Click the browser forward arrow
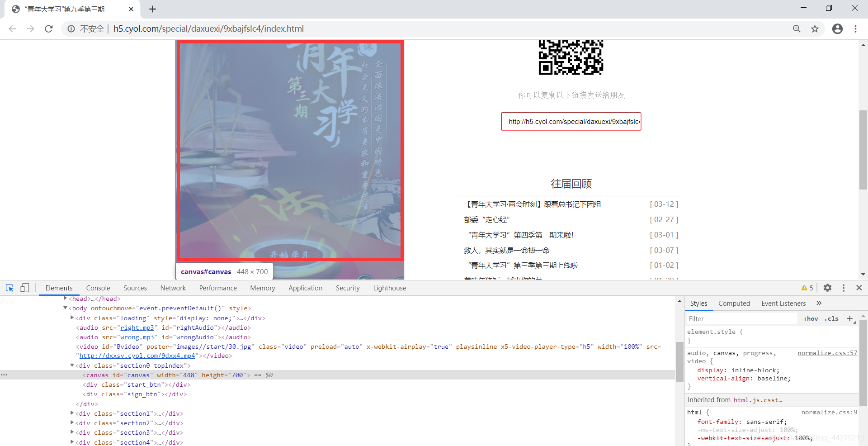Image resolution: width=868 pixels, height=446 pixels. click(x=30, y=28)
